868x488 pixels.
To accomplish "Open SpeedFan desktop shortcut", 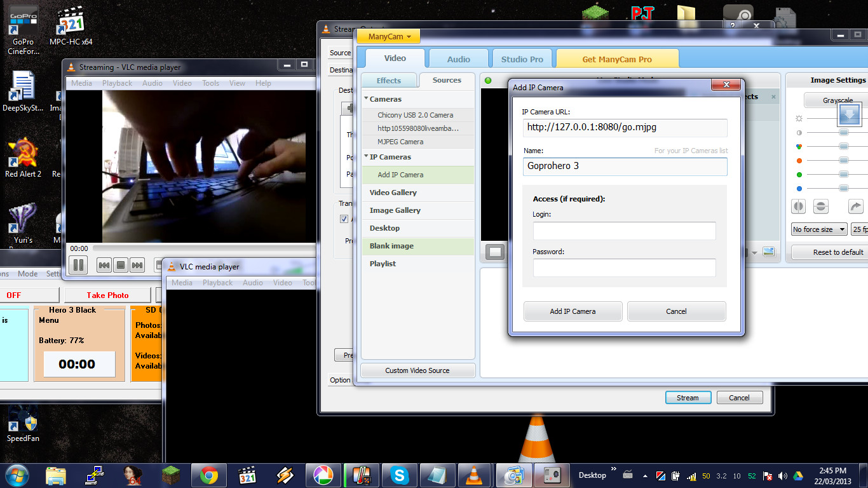I will 23,422.
